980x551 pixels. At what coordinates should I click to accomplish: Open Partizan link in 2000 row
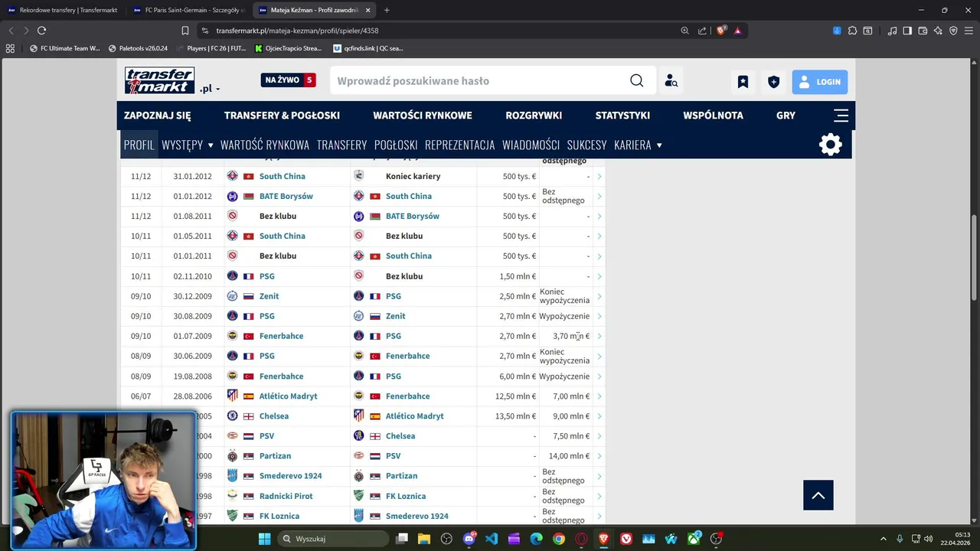(x=275, y=456)
